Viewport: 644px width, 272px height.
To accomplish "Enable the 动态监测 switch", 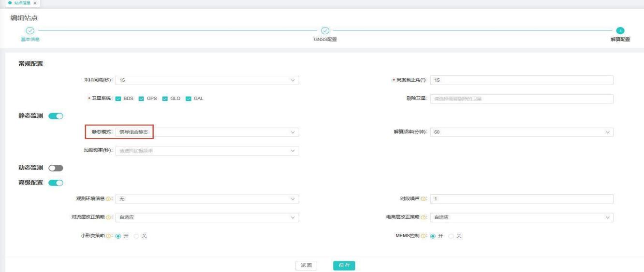I will tap(56, 168).
